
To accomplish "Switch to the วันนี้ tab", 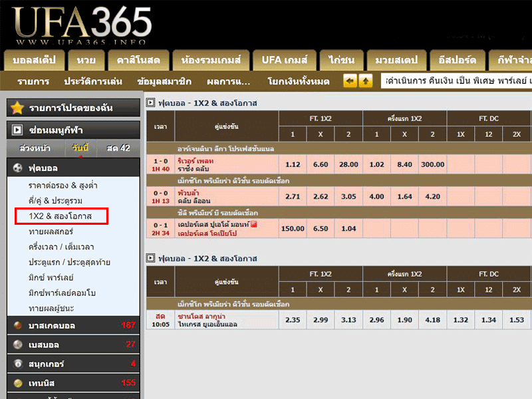I will click(80, 148).
